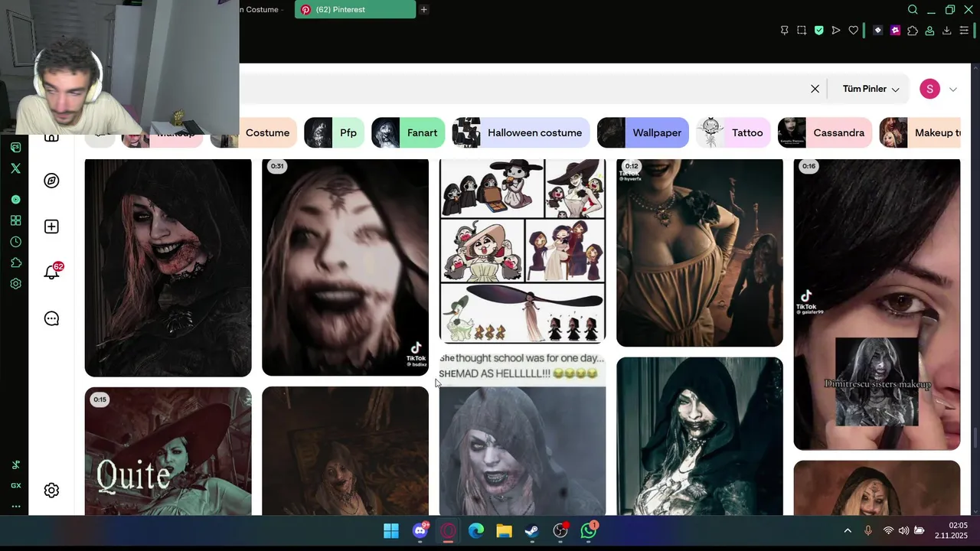Select the Wallpaper filter chip
Image resolution: width=980 pixels, height=551 pixels.
tap(643, 132)
